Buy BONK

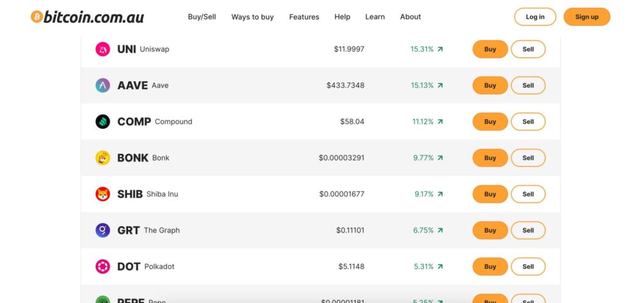tap(490, 158)
